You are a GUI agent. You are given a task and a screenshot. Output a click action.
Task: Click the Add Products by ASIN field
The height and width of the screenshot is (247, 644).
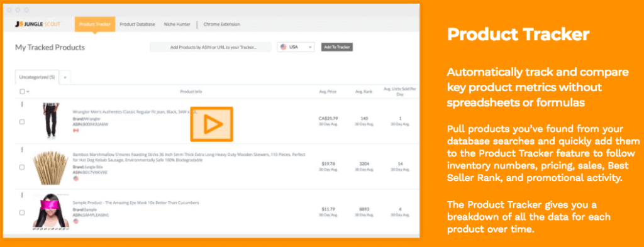[210, 47]
